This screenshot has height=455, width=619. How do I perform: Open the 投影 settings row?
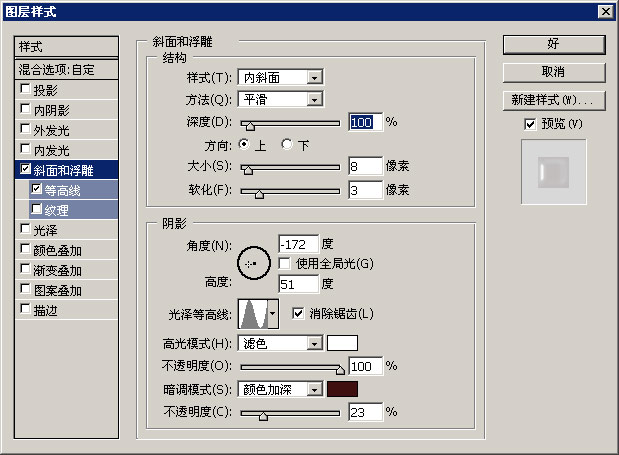click(x=66, y=90)
